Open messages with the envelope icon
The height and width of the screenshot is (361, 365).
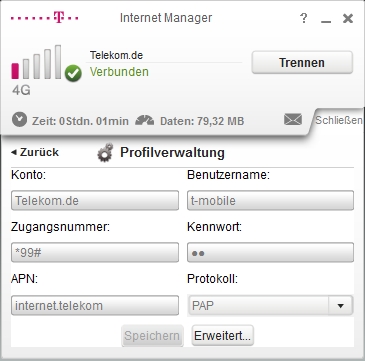[x=293, y=120]
